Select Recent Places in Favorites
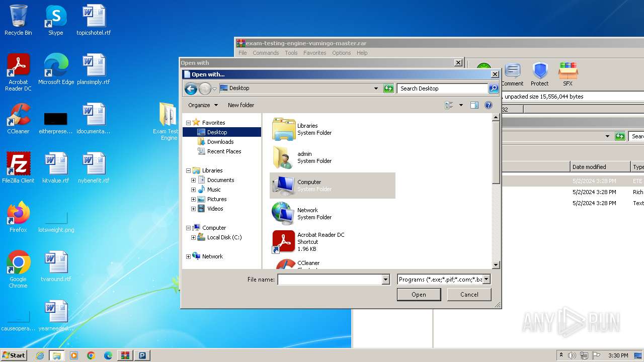The width and height of the screenshot is (644, 362). [x=224, y=151]
